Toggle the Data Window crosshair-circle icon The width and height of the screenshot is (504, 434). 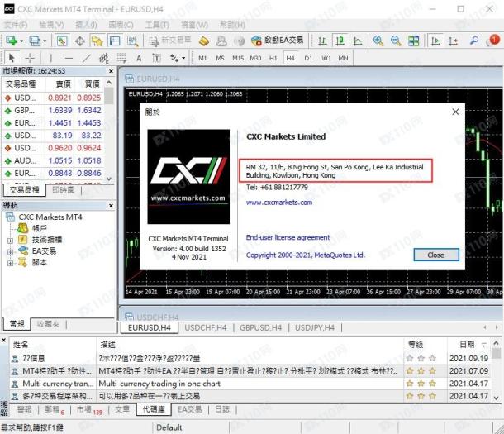[79, 41]
